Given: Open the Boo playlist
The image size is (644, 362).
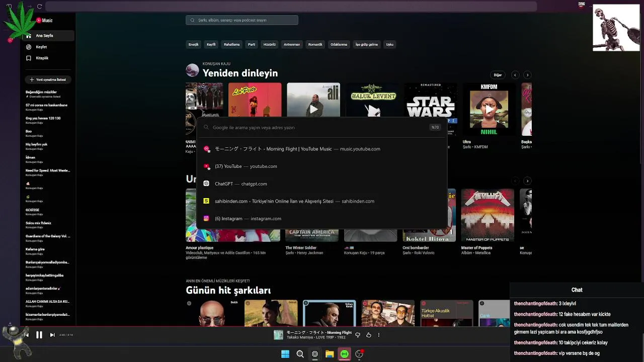Looking at the screenshot, I should [x=48, y=133].
